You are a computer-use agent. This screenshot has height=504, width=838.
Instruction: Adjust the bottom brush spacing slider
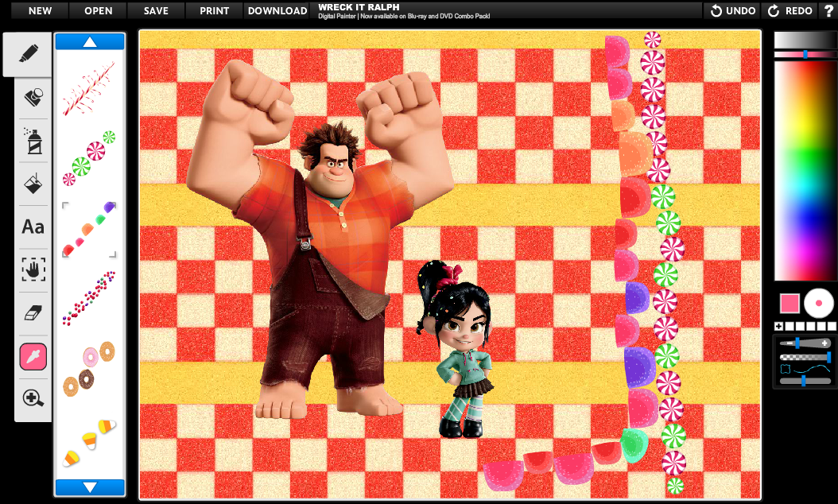tap(805, 381)
